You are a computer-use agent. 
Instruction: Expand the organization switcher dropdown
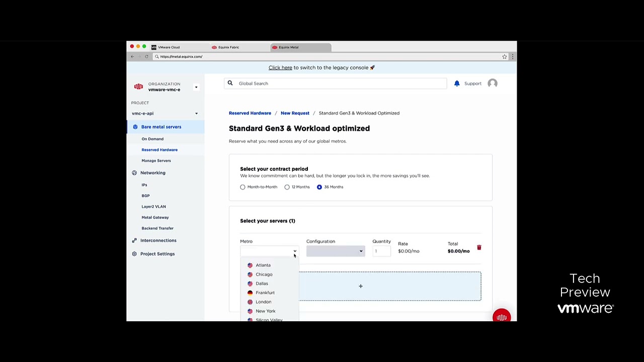click(x=196, y=87)
